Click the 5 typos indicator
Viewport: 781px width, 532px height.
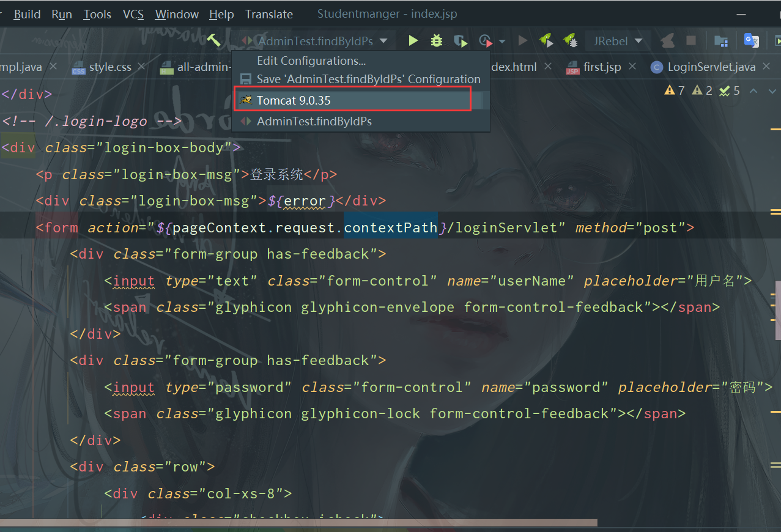pyautogui.click(x=730, y=91)
